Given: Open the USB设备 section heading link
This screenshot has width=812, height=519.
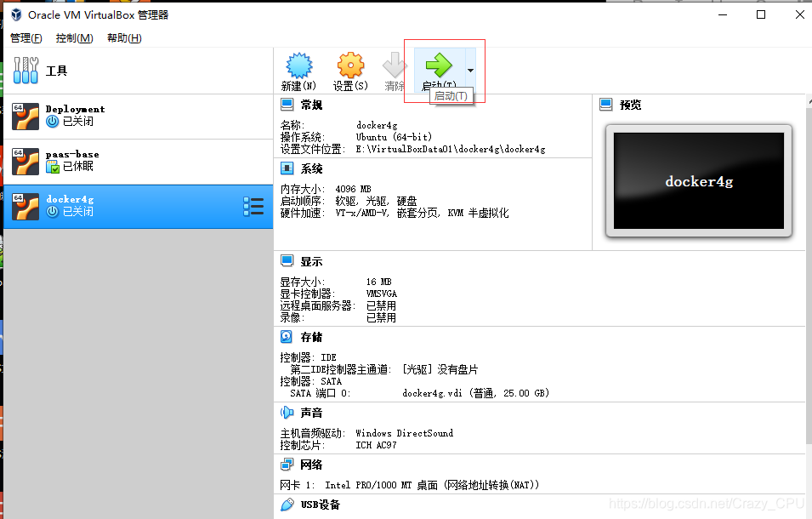Looking at the screenshot, I should pyautogui.click(x=320, y=504).
